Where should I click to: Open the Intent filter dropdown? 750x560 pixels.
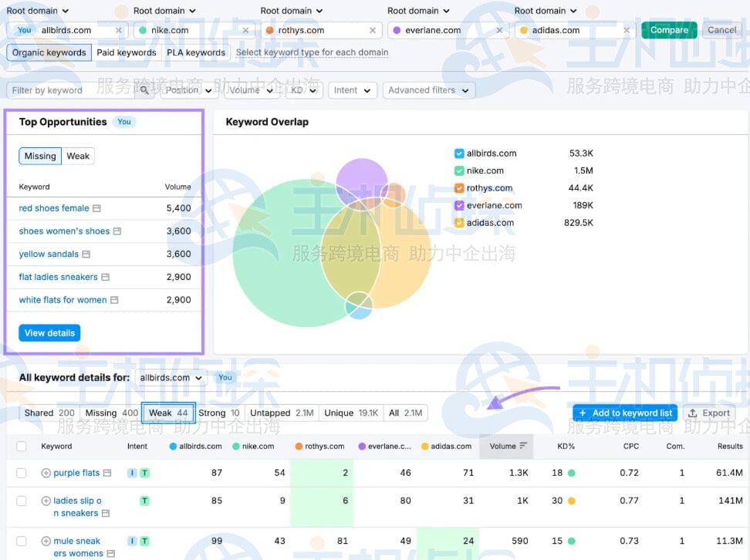point(353,90)
